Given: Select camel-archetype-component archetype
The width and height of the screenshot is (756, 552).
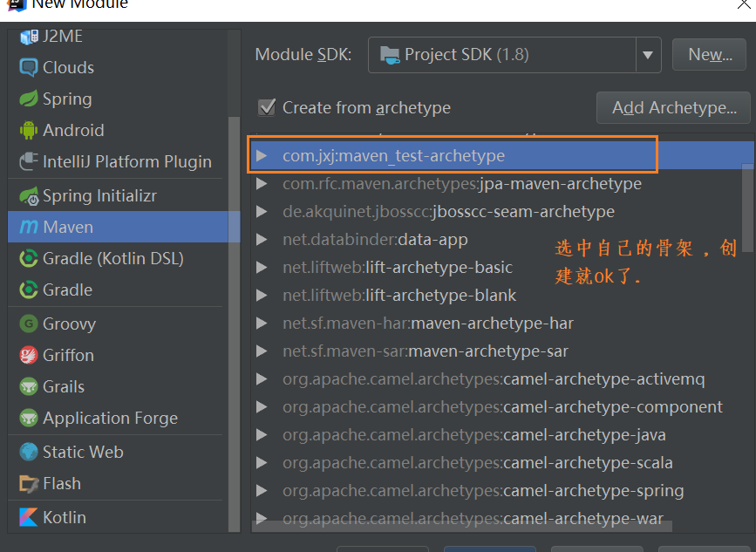Looking at the screenshot, I should coord(502,407).
